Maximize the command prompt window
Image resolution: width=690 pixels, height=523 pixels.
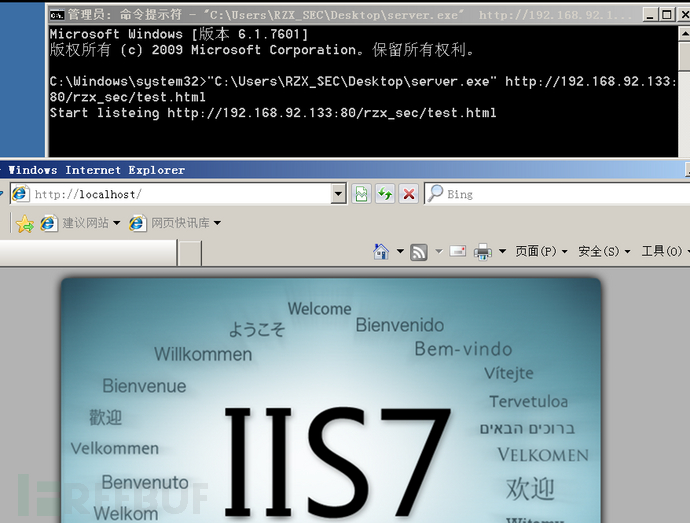666,15
